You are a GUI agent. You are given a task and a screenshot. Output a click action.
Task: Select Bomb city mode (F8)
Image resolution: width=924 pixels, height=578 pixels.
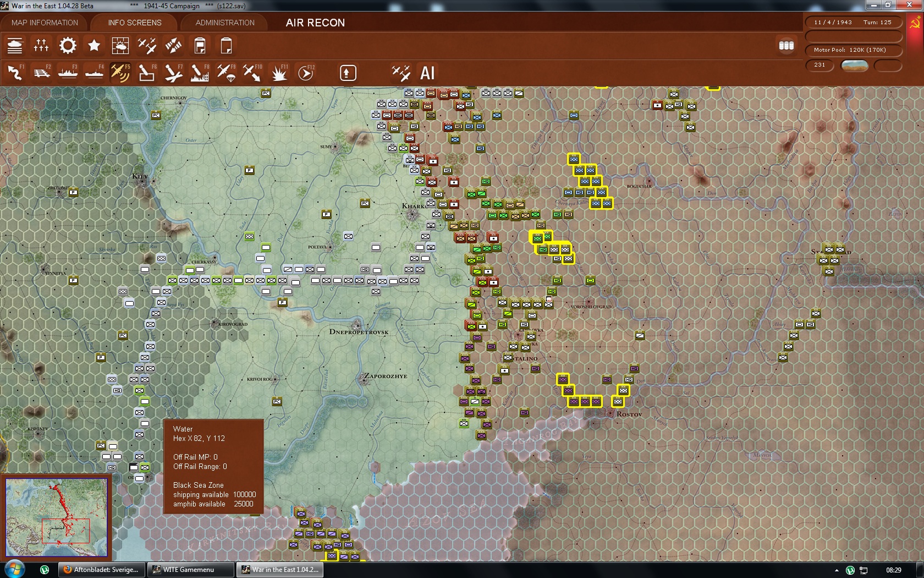tap(200, 73)
